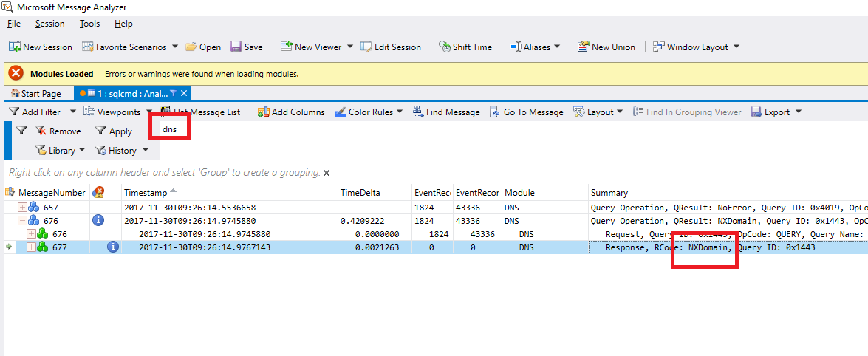
Task: Open the Favorite Scenarios dropdown
Action: click(x=175, y=47)
